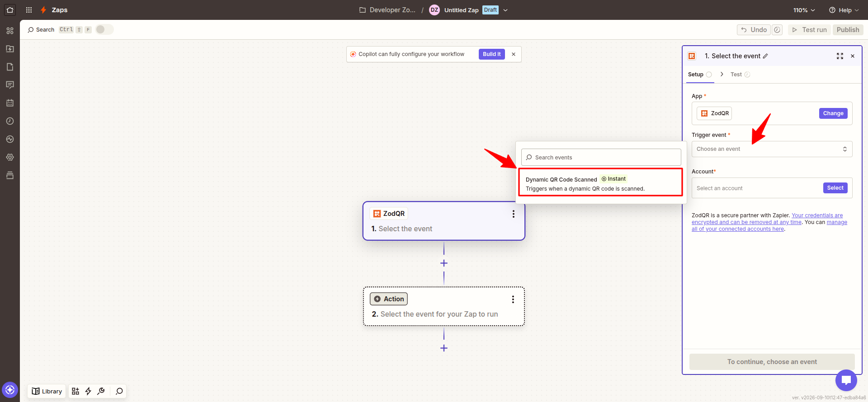Open the blank document icon in sidebar

pos(10,67)
